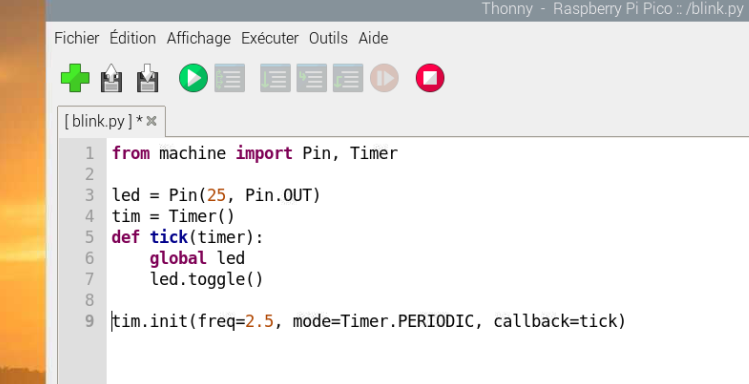Image resolution: width=749 pixels, height=384 pixels.
Task: Run the current script with the green play button
Action: click(193, 78)
